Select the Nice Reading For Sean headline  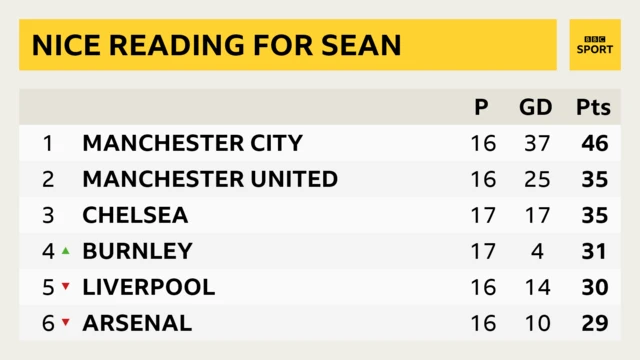click(217, 45)
